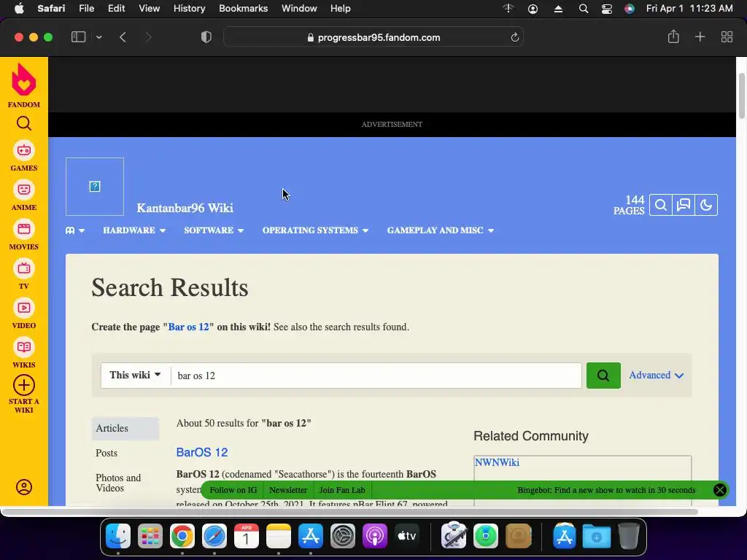Open the Movies section in the Fandom sidebar
747x560 pixels.
point(24,236)
